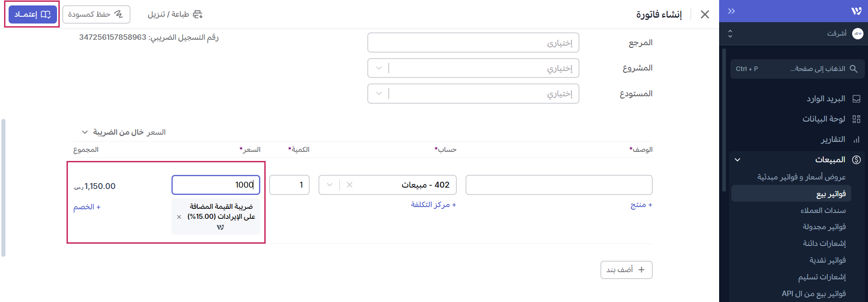Click save as draft (حفظ كمسودة) button

coord(96,14)
